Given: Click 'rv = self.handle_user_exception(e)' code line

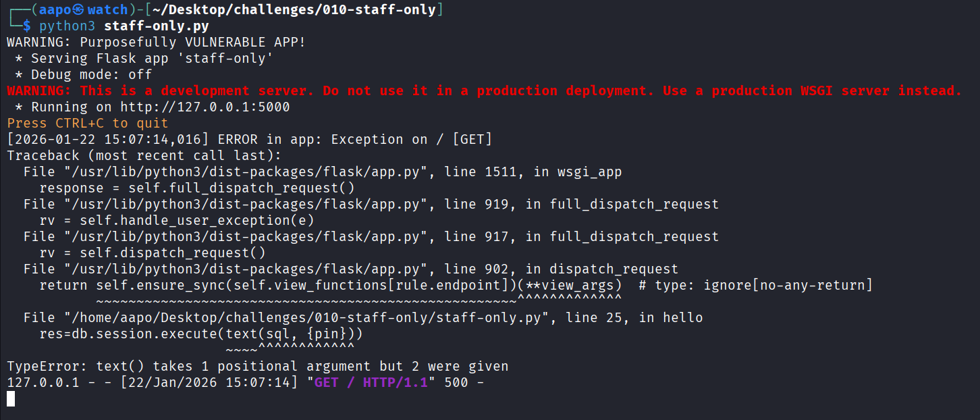Looking at the screenshot, I should (177, 220).
